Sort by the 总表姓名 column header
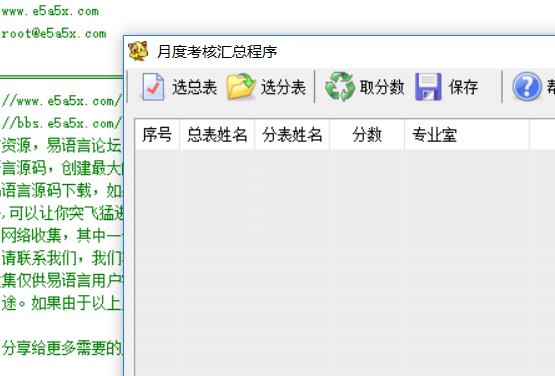The height and width of the screenshot is (376, 555). click(x=217, y=135)
